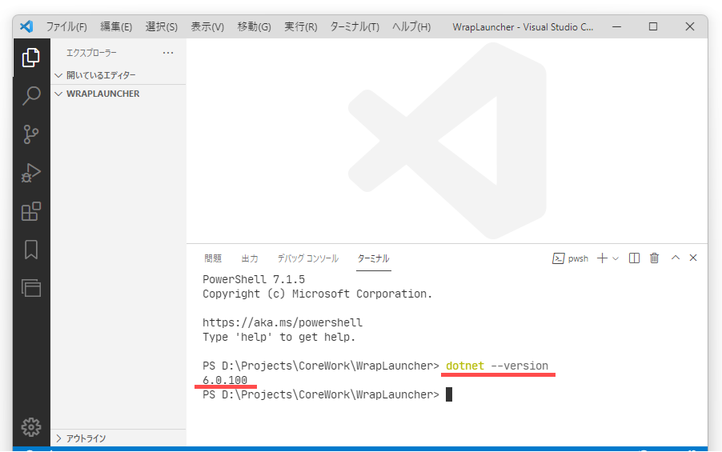Click the エクスプローラー sidebar title
722x452 pixels.
(91, 53)
